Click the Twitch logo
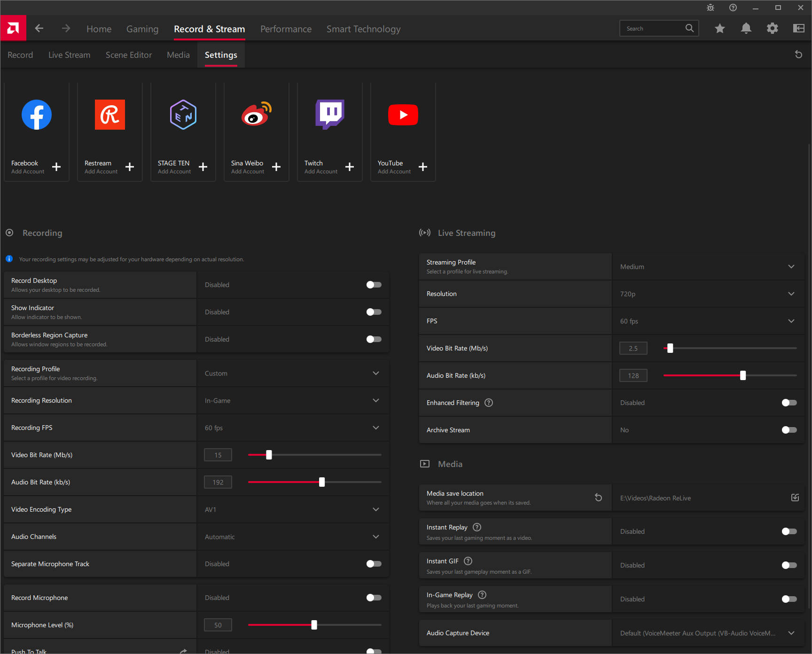 pyautogui.click(x=330, y=114)
